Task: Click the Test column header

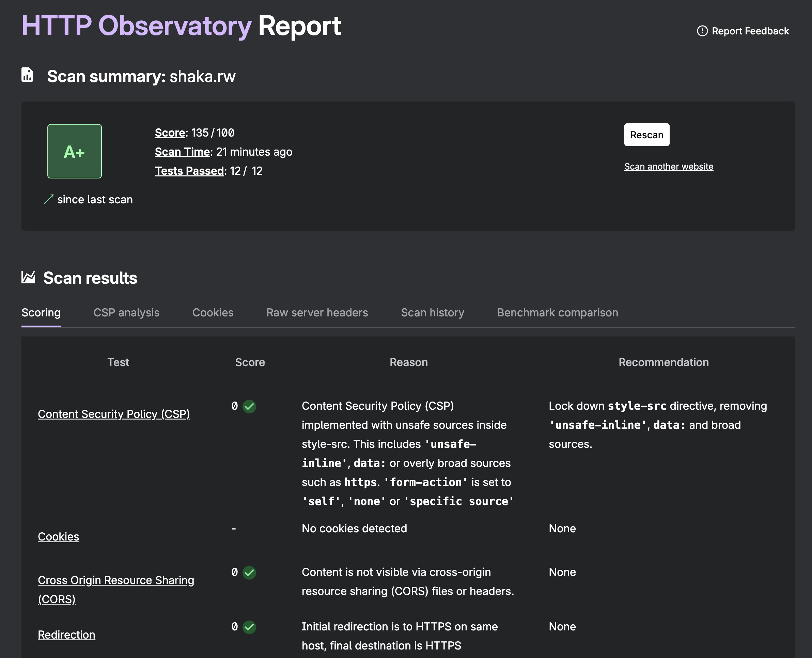Action: pyautogui.click(x=118, y=362)
